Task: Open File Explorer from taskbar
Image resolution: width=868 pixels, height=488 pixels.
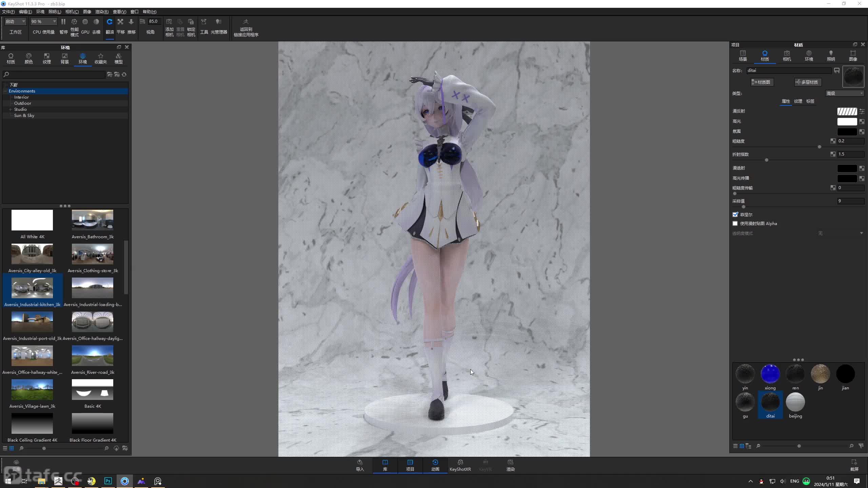Action: (x=41, y=481)
